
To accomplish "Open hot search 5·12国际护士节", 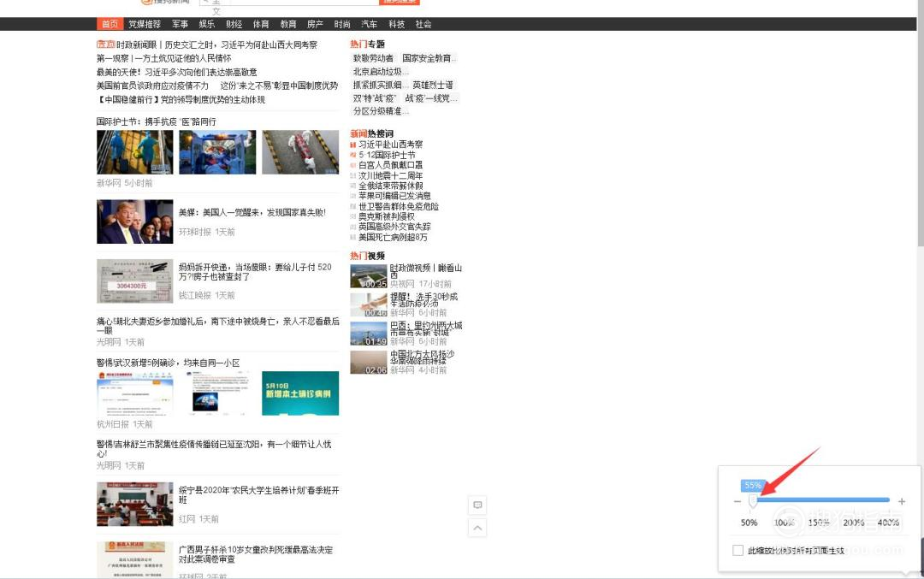I will [x=388, y=155].
